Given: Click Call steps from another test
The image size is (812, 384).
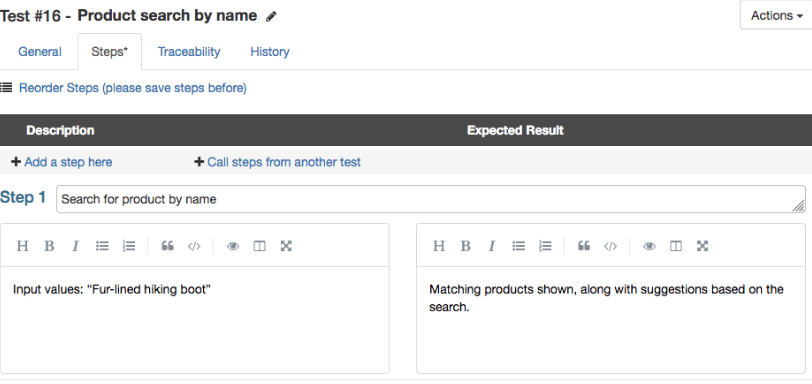Looking at the screenshot, I should (x=278, y=163).
